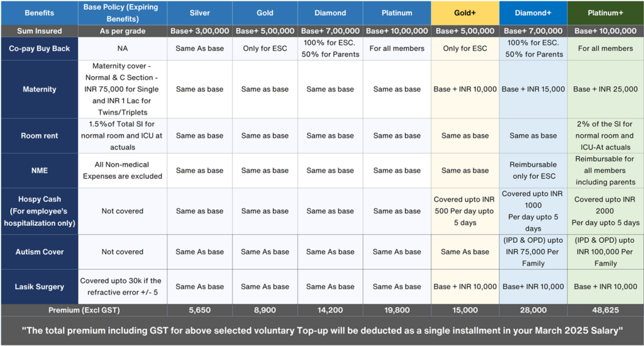Click Platinum+ maternity Base + INR 25,000
The image size is (644, 346).
pos(606,89)
